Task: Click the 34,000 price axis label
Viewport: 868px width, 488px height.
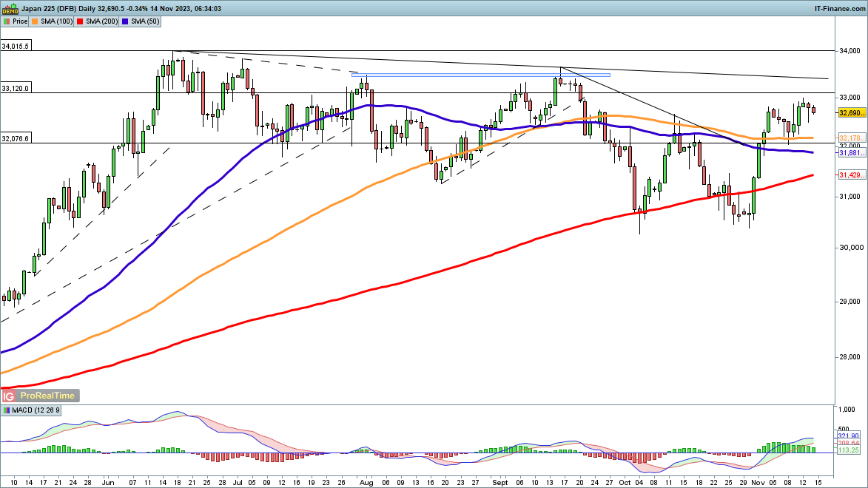Action: pyautogui.click(x=850, y=51)
